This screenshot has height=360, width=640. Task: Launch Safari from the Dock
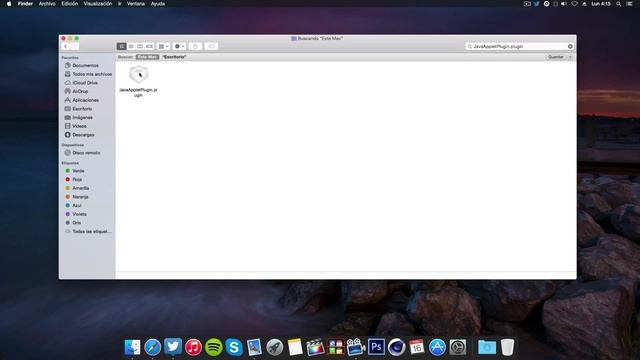153,347
